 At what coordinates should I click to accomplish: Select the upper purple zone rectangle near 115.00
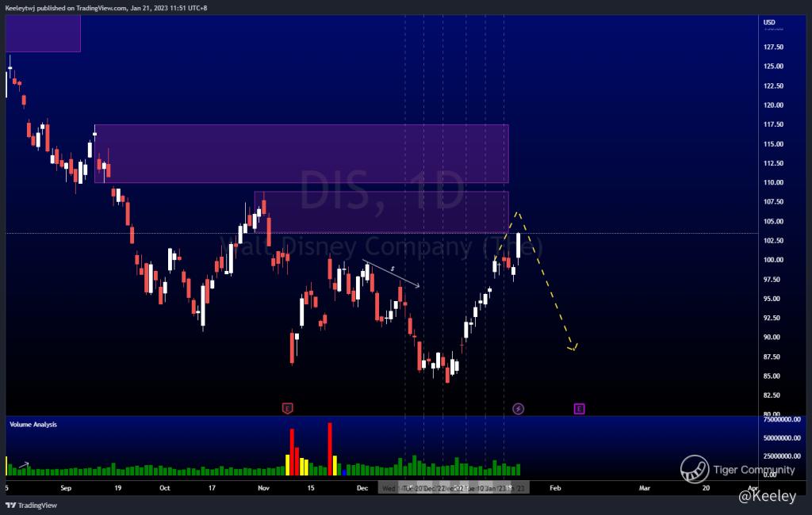click(301, 154)
